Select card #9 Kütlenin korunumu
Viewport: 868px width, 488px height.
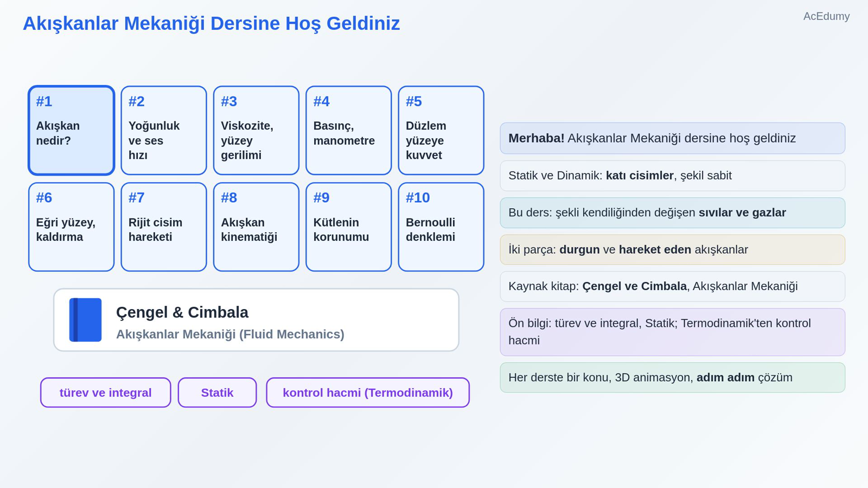pyautogui.click(x=349, y=227)
